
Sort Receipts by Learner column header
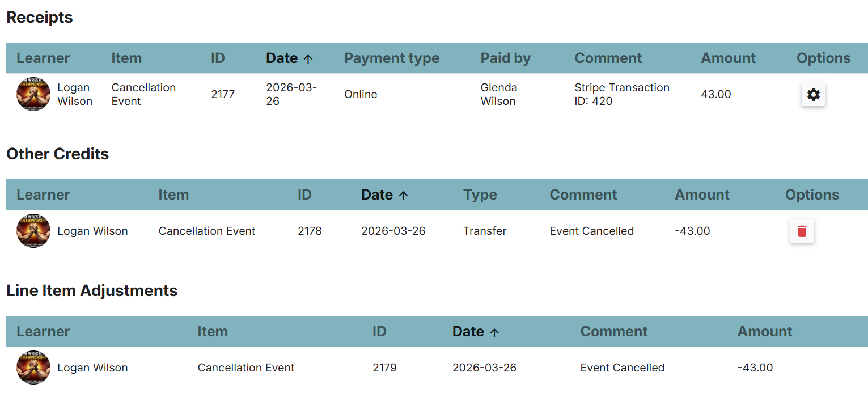point(43,58)
